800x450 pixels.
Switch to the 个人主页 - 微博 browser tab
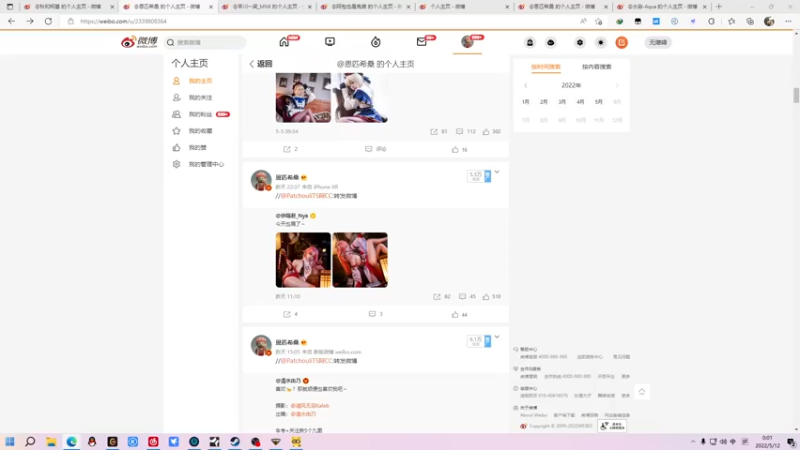click(464, 7)
